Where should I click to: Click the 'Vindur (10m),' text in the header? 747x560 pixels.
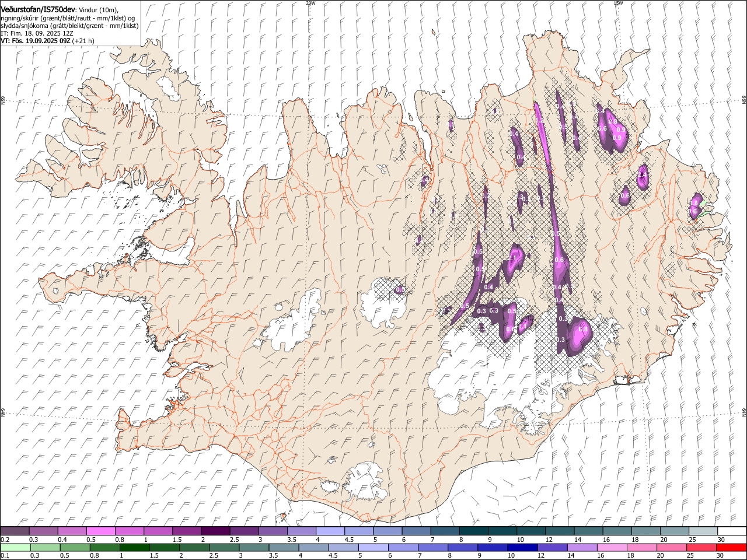tap(98, 10)
